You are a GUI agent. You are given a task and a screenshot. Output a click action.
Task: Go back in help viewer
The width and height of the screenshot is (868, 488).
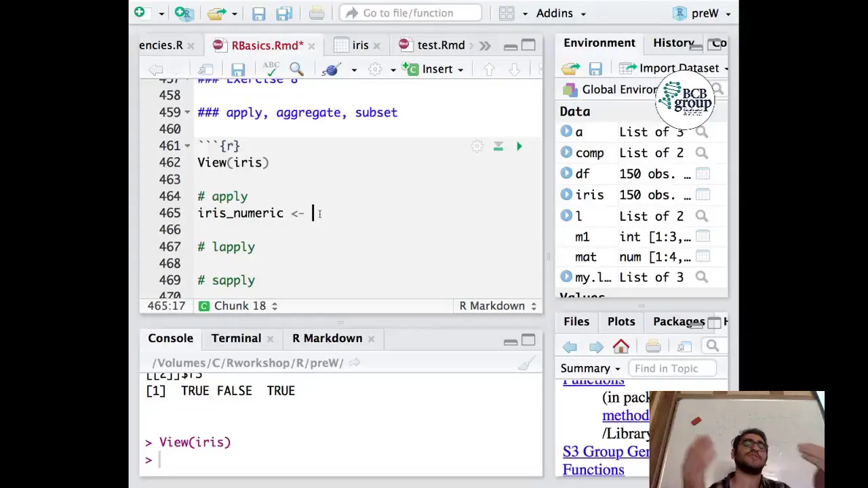coord(570,346)
